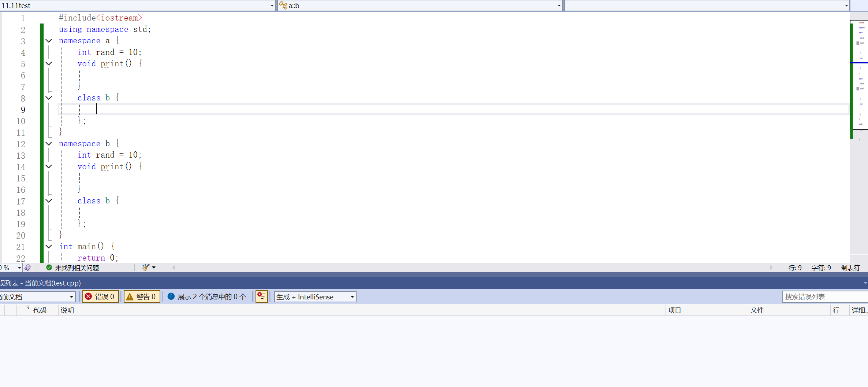868x387 pixels.
Task: Collapse namespace b block on line 12
Action: tap(49, 144)
